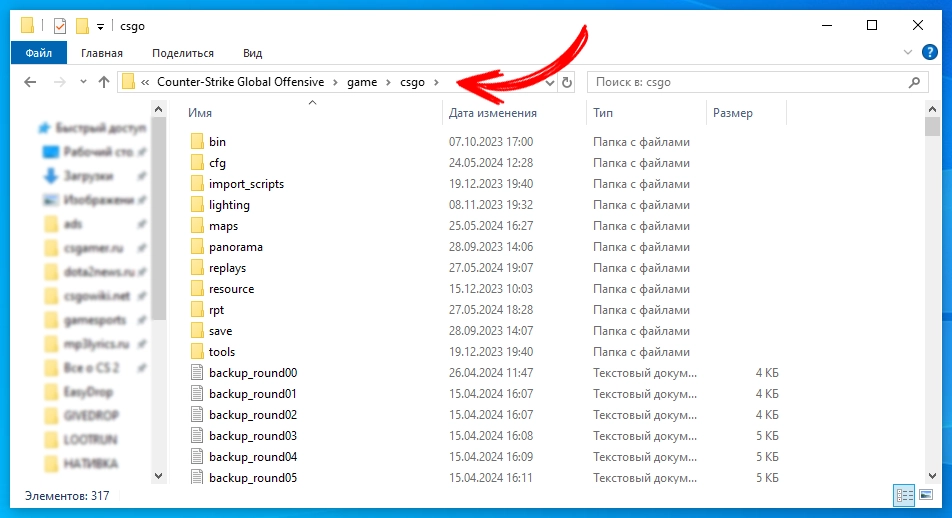Select the backup_round00 file icon
The width and height of the screenshot is (952, 518).
tap(197, 373)
